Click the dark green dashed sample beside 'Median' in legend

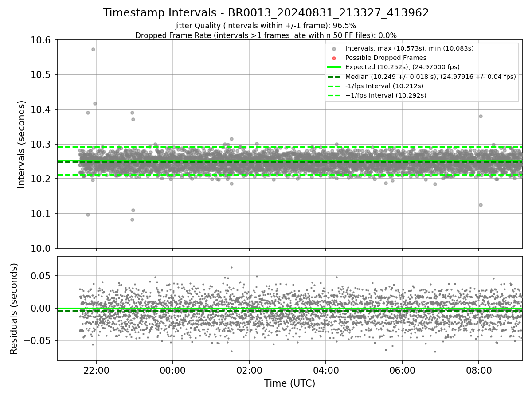pyautogui.click(x=334, y=77)
